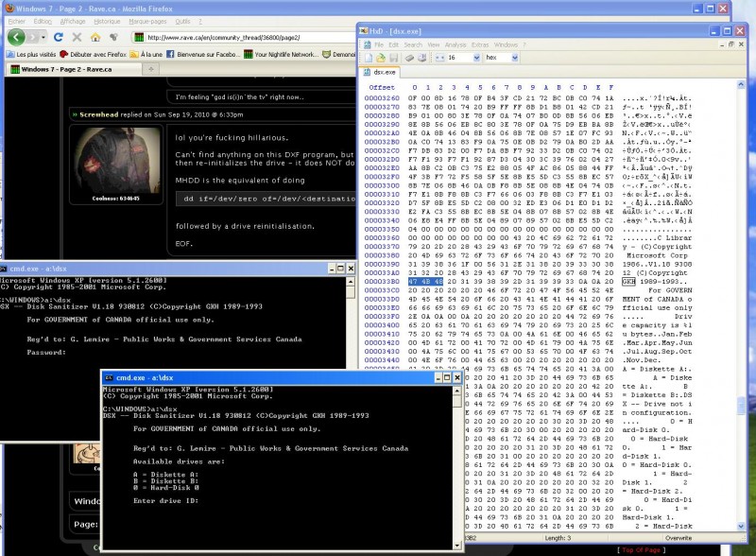Viewport: 756px width, 556px height.
Task: Click 'Overwrite' mode in HxD status bar
Action: [x=679, y=538]
